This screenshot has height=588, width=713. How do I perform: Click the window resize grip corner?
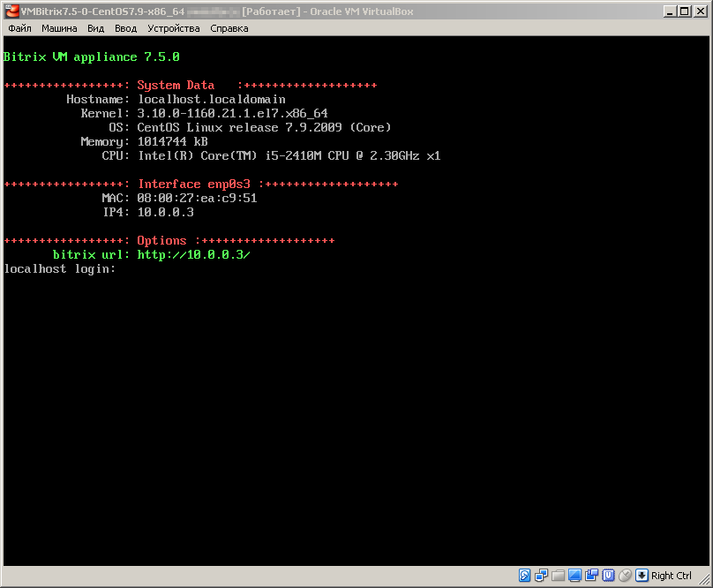pyautogui.click(x=704, y=579)
